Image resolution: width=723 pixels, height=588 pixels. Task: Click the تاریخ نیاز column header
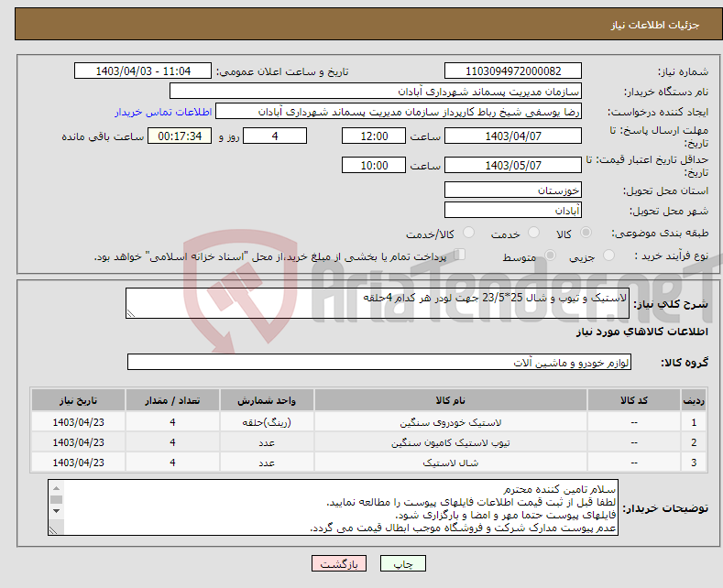[79, 400]
